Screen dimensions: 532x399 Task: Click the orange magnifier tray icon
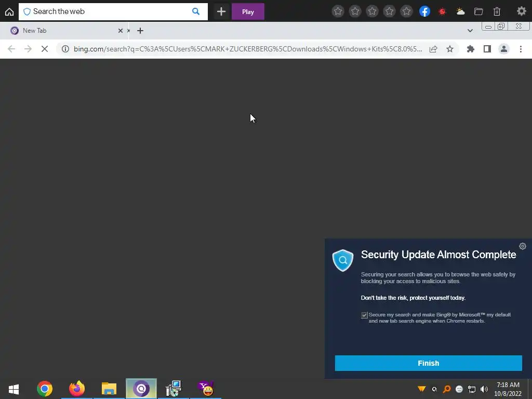447,389
